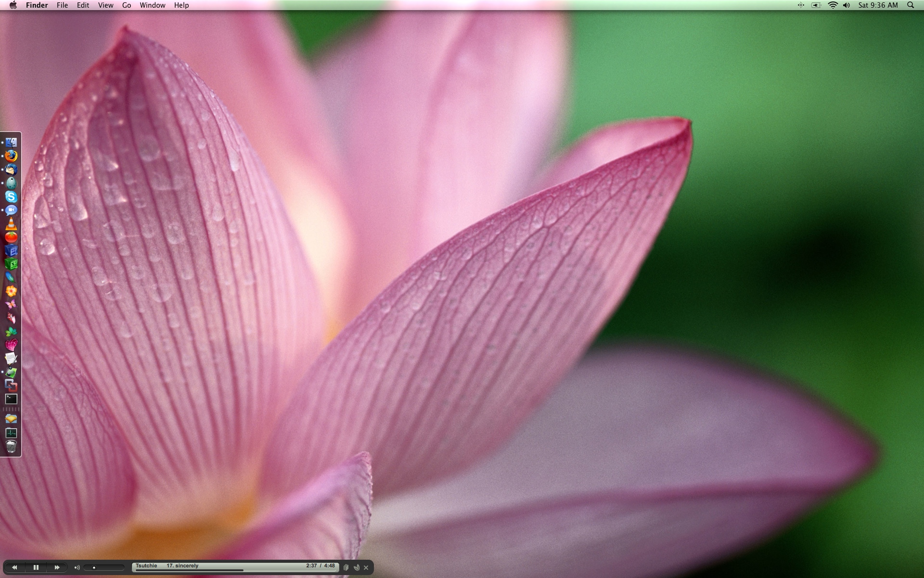The image size is (924, 578).
Task: Open the Finder application menu
Action: [x=37, y=5]
